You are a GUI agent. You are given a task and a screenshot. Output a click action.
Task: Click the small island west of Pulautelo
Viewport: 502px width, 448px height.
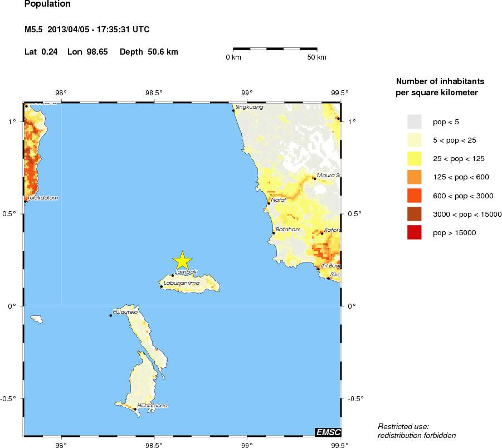click(37, 319)
